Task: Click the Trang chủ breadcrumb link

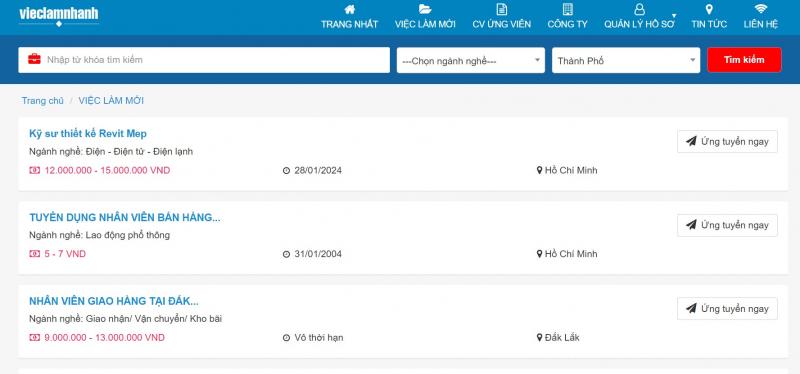Action: [42, 101]
